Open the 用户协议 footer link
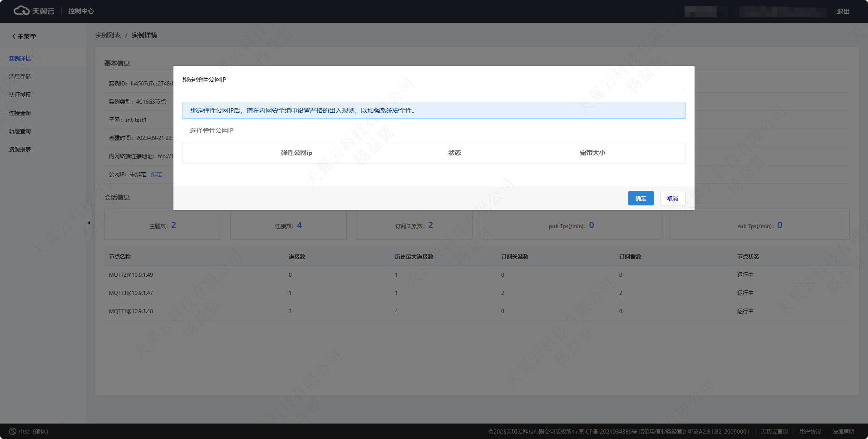This screenshot has height=439, width=868. [x=810, y=431]
